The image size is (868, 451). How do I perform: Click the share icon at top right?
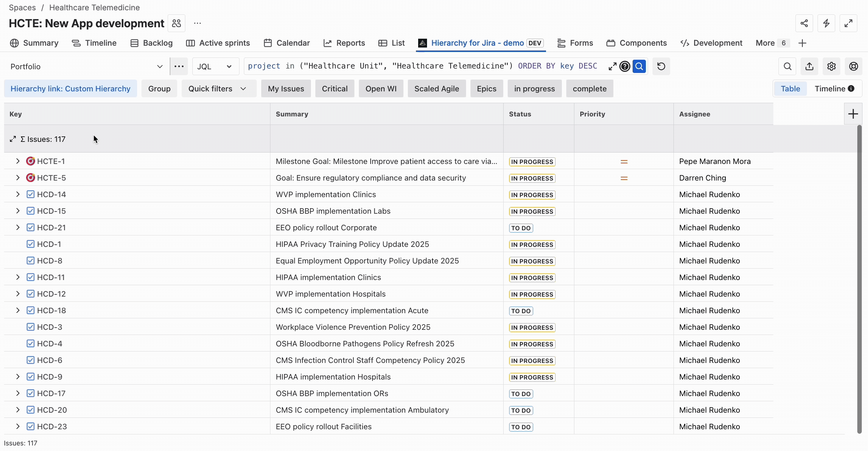[x=804, y=24]
